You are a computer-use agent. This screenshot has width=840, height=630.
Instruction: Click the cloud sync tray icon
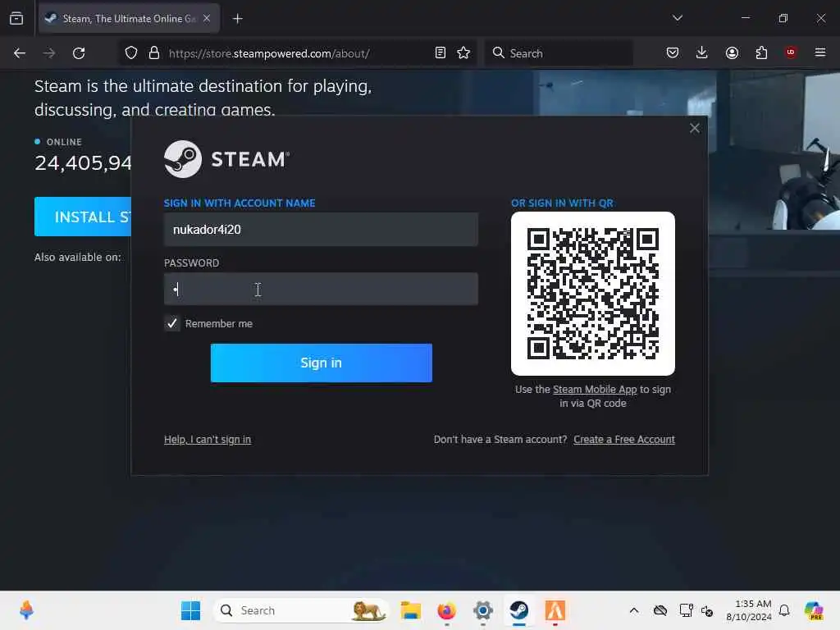pyautogui.click(x=660, y=610)
